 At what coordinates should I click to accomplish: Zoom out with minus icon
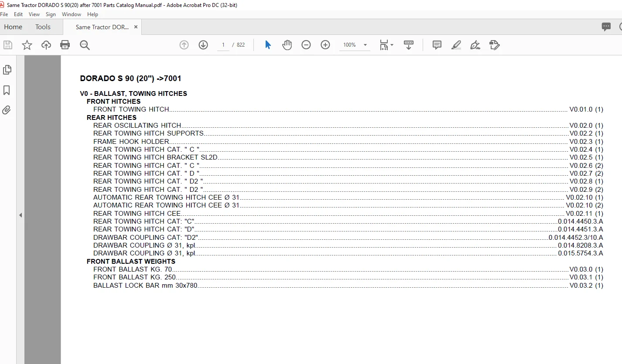pos(306,45)
